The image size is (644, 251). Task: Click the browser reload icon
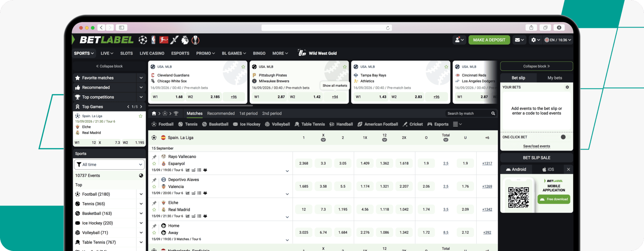point(387,28)
